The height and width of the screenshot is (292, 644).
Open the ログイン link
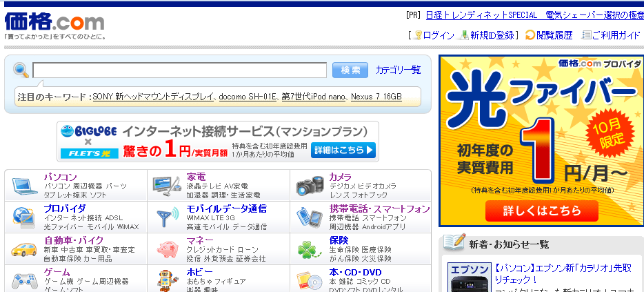439,35
